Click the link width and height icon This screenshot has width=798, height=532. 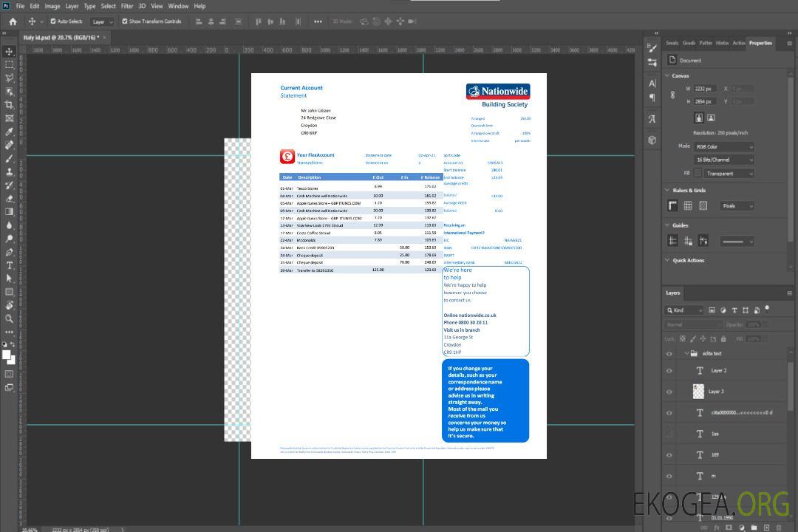click(x=672, y=95)
